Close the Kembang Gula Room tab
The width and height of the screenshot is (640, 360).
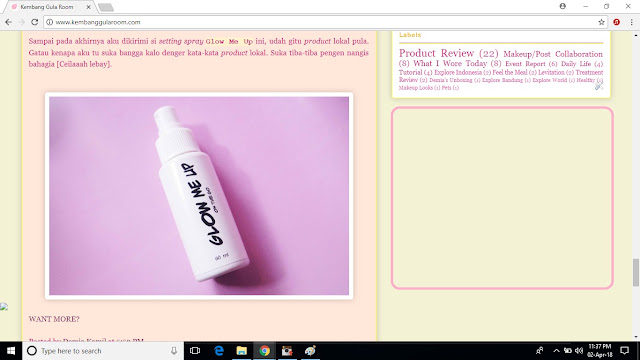(88, 7)
